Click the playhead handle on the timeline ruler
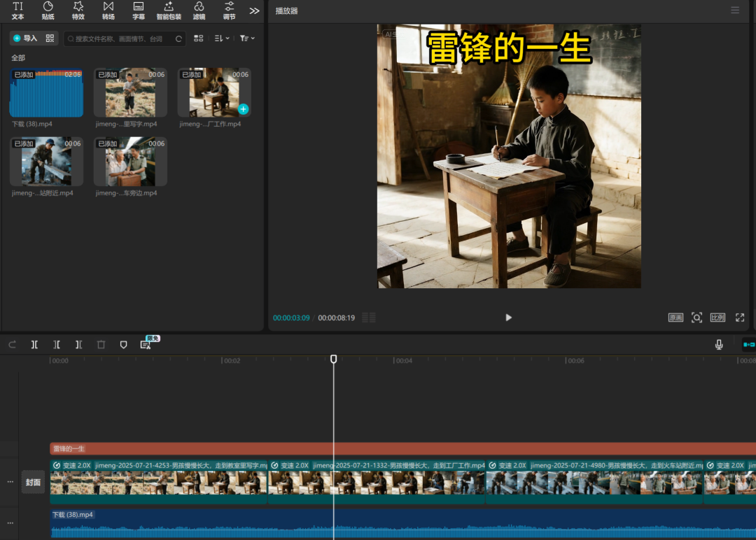Screen dimensions: 756x540 point(334,359)
